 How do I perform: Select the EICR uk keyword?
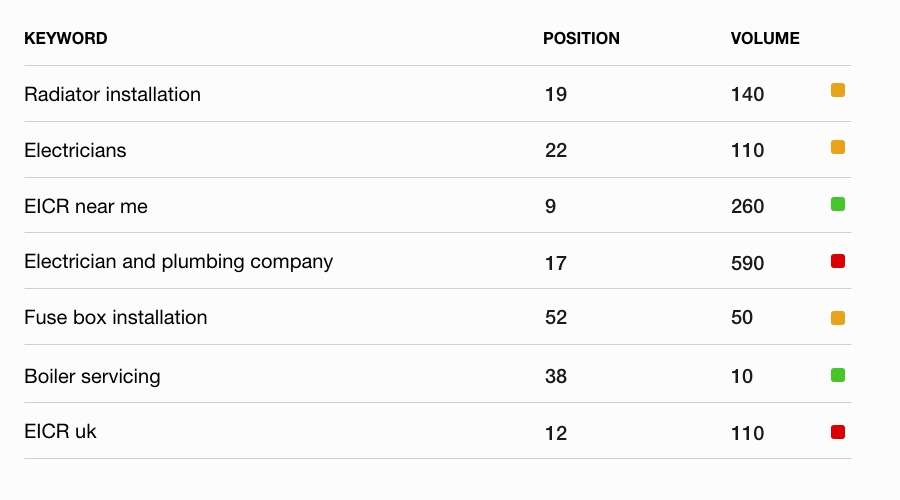pyautogui.click(x=60, y=431)
